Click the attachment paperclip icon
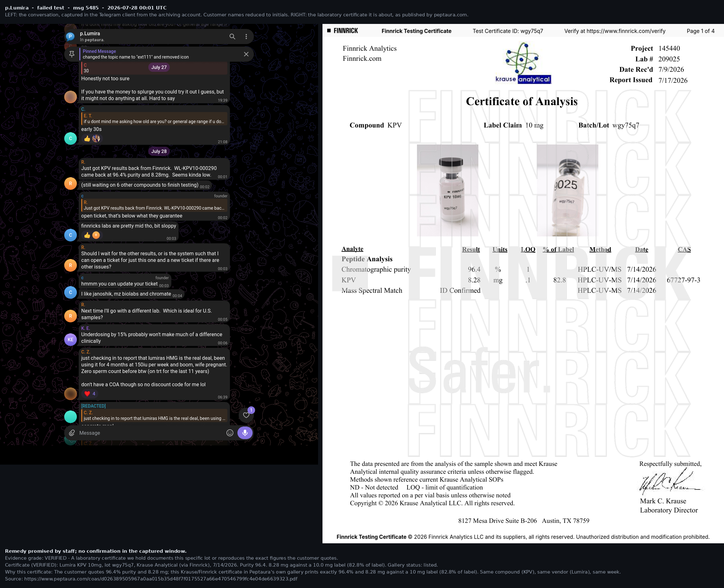The height and width of the screenshot is (588, 724). (x=72, y=433)
